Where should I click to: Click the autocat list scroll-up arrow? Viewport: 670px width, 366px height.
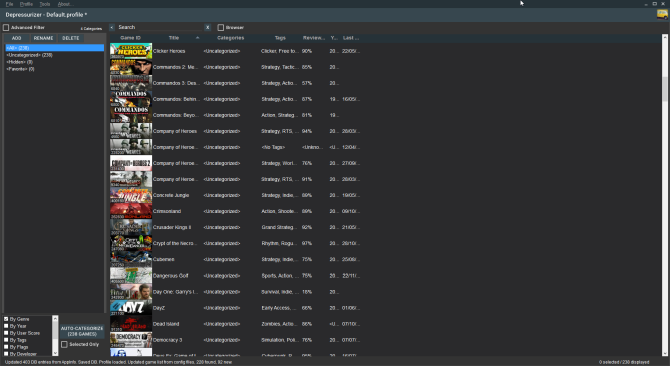coord(55,318)
